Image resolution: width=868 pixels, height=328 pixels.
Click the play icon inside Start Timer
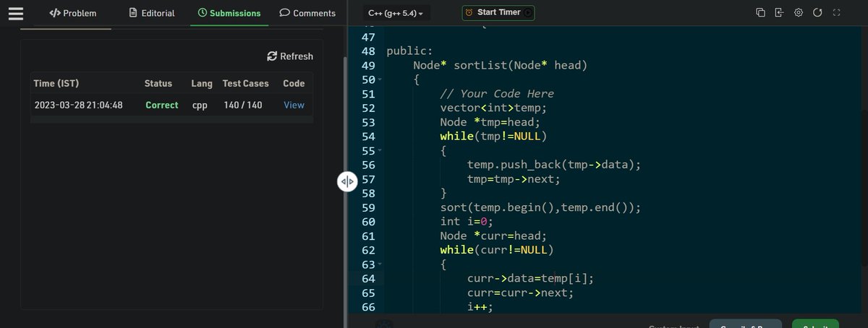[x=527, y=12]
